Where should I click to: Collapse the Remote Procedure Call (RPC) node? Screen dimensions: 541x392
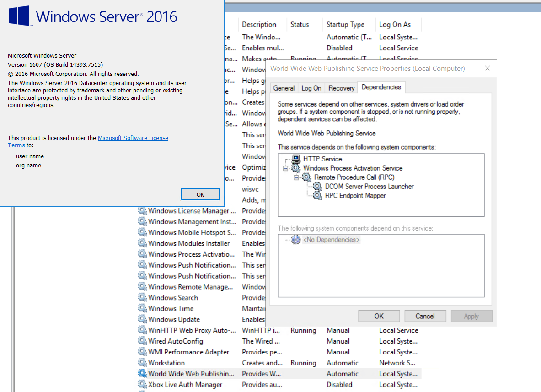coord(296,178)
